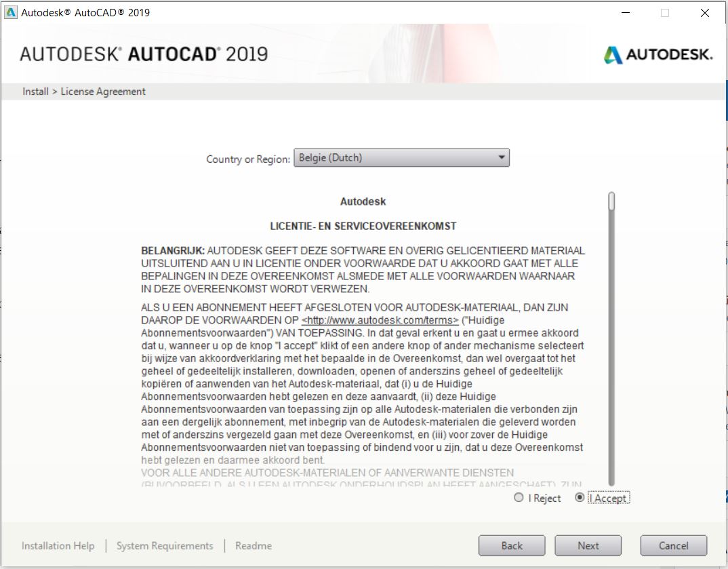Viewport: 728px width, 569px height.
Task: Click Install in the breadcrumb path
Action: click(35, 92)
